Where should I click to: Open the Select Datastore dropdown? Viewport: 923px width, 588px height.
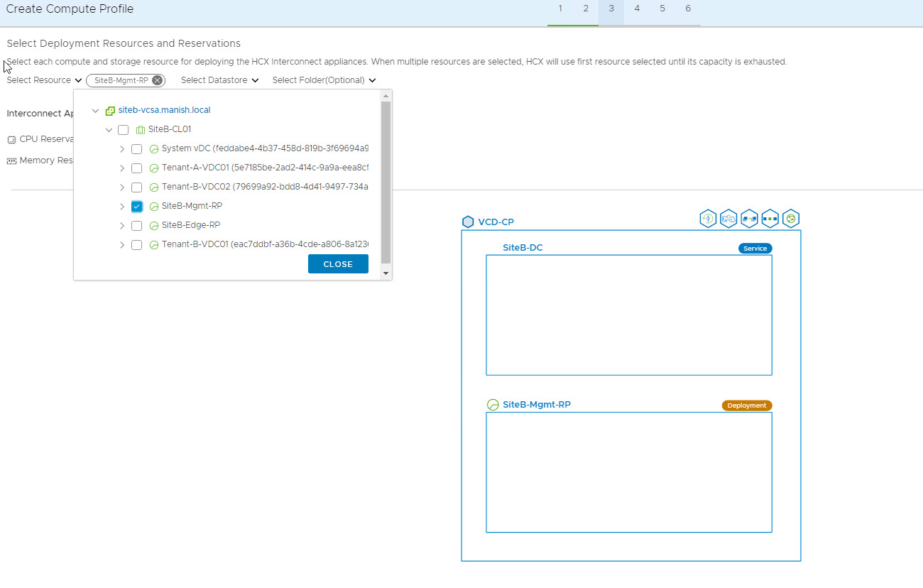219,80
